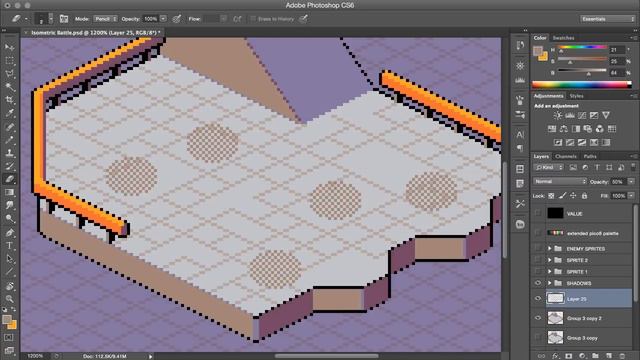Select the Clone Stamp tool
This screenshot has height=360, width=640.
click(x=9, y=153)
